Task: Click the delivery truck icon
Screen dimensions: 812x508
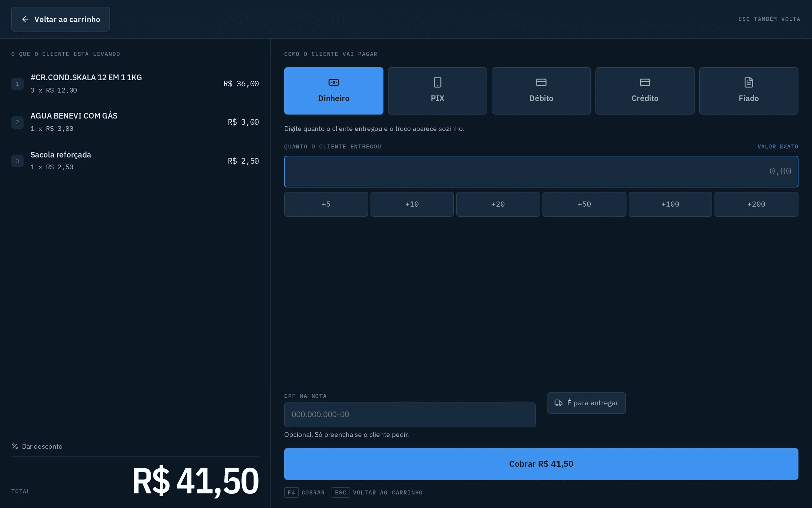Action: click(x=559, y=403)
